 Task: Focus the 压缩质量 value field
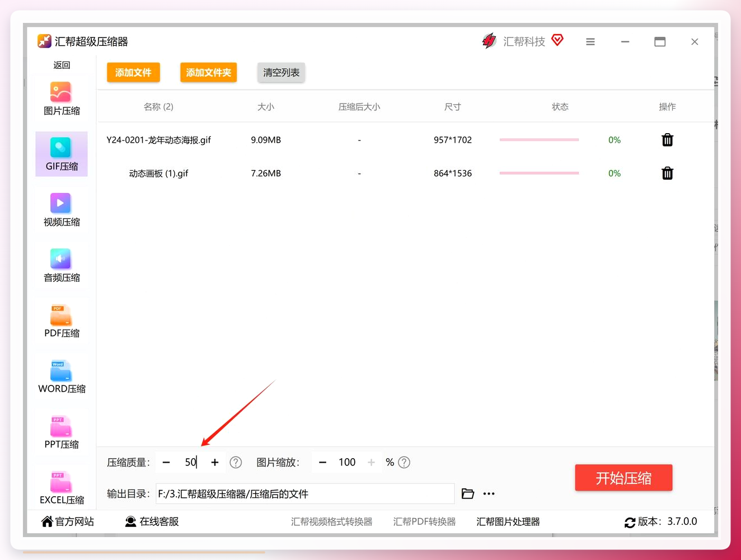click(190, 462)
